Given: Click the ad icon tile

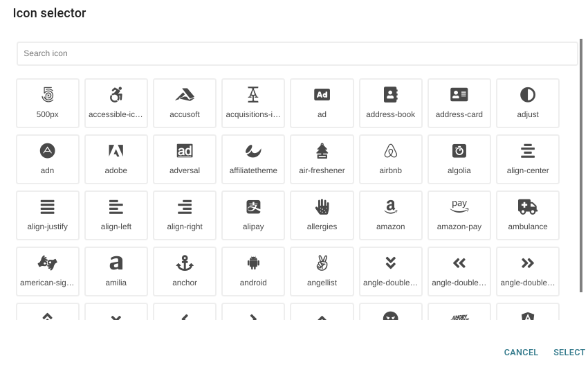Looking at the screenshot, I should pyautogui.click(x=322, y=103).
